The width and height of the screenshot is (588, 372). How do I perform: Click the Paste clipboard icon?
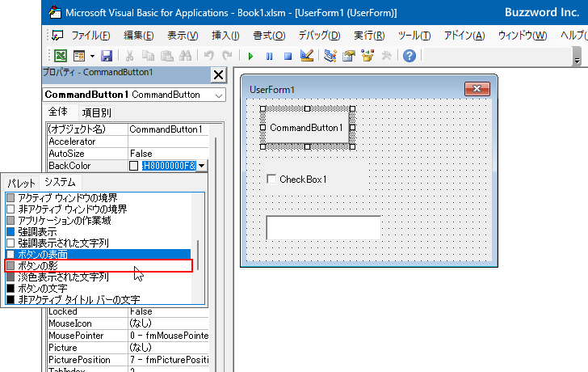tap(167, 56)
